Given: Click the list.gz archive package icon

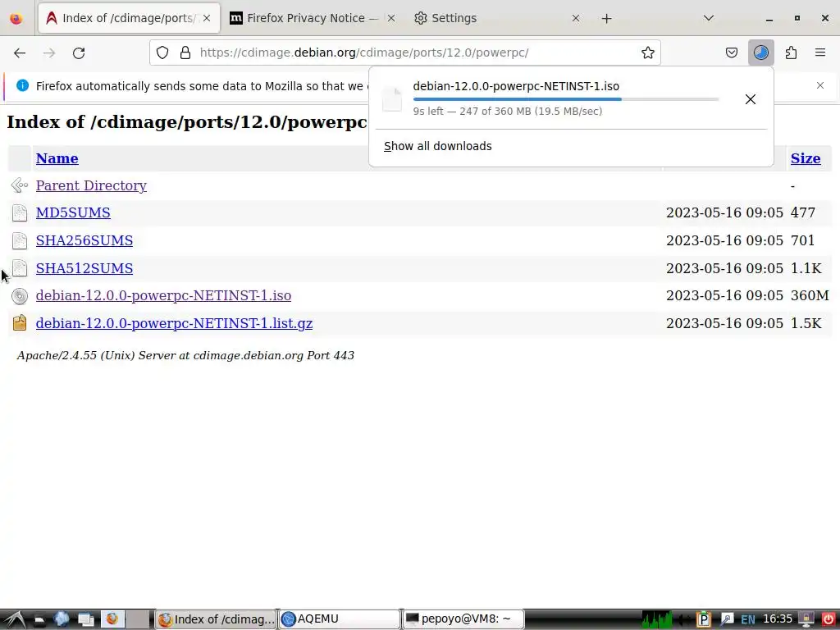Looking at the screenshot, I should pyautogui.click(x=20, y=323).
